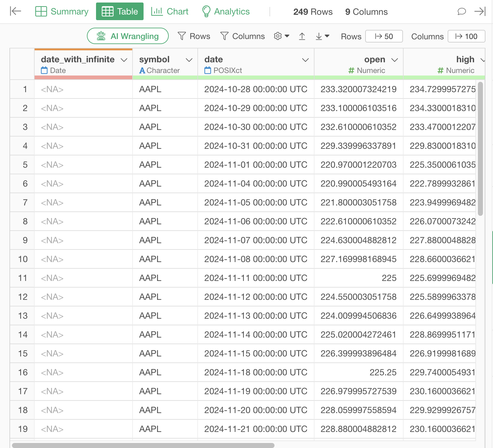The width and height of the screenshot is (493, 448).
Task: Click the AI Wrangling button
Action: 127,36
